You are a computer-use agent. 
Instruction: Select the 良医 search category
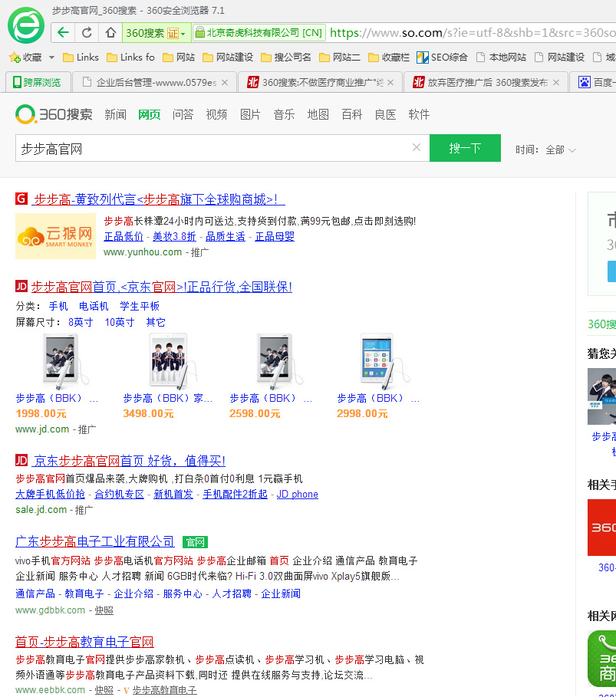(386, 115)
